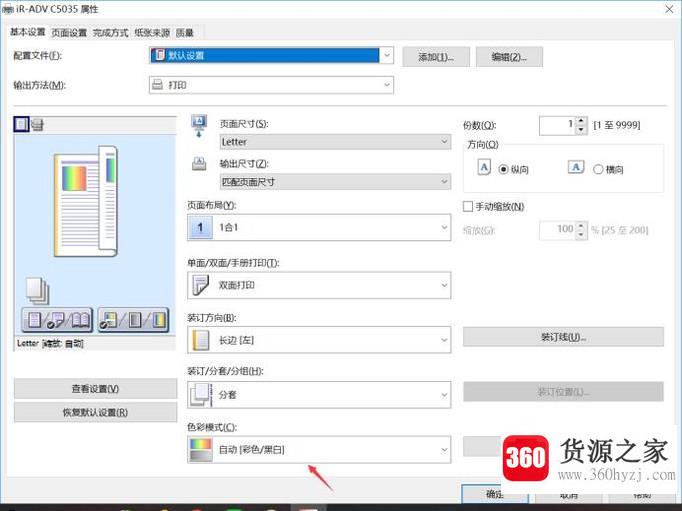
Task: Switch to the 页面设置 tab
Action: point(69,33)
